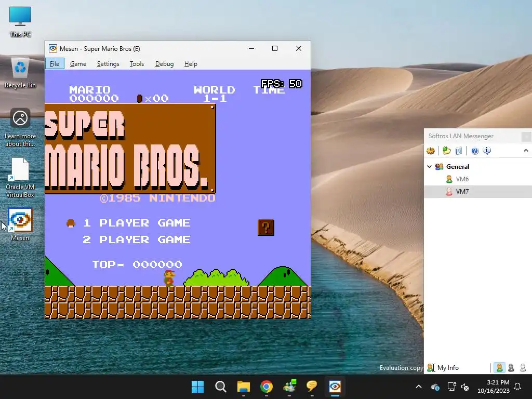Select user VM6 in messenger list
Viewport: 532px width, 399px height.
tap(462, 179)
